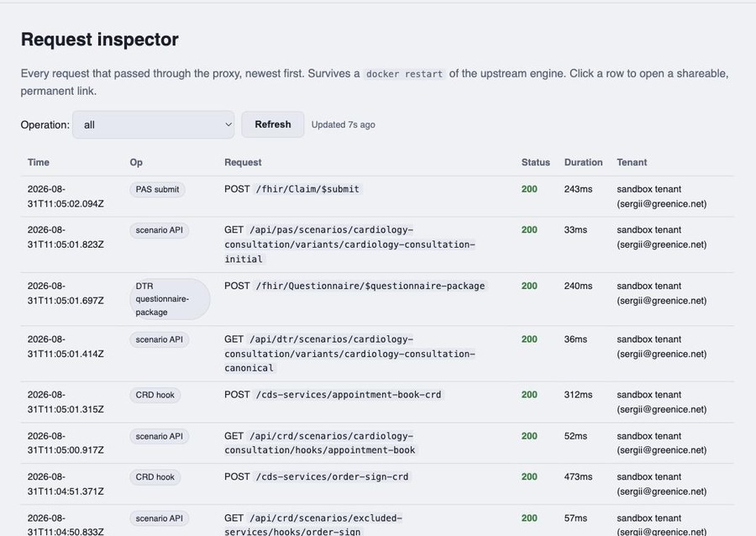Open POST /fhir/Questionnaire/$questionnaire-package request

[355, 286]
